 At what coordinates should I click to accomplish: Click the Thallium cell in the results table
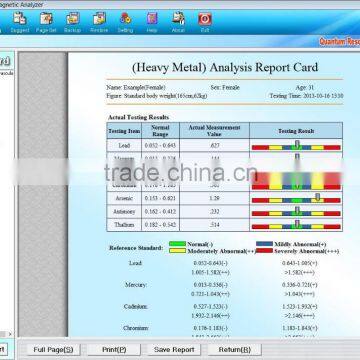[x=124, y=225]
